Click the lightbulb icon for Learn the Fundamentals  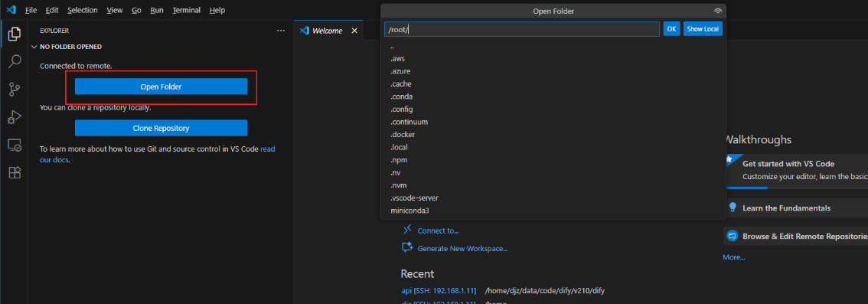733,208
